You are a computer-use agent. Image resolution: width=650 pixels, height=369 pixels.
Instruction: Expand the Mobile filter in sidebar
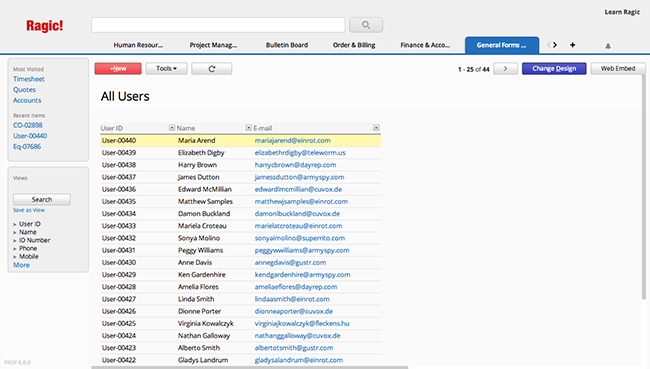[15, 257]
